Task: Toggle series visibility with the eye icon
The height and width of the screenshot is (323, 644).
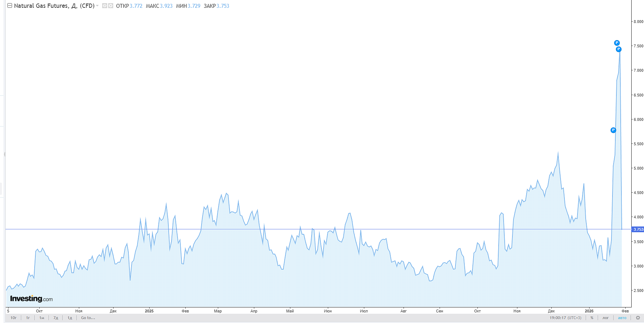Action: click(105, 6)
